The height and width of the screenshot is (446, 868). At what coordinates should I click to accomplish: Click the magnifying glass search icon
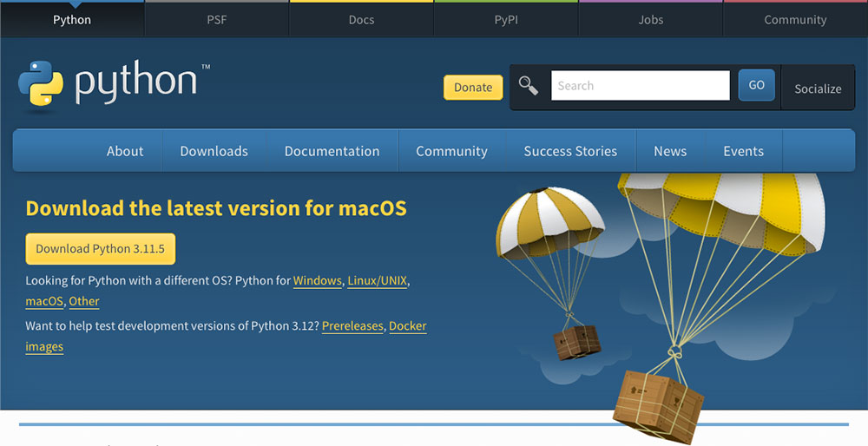tap(528, 86)
